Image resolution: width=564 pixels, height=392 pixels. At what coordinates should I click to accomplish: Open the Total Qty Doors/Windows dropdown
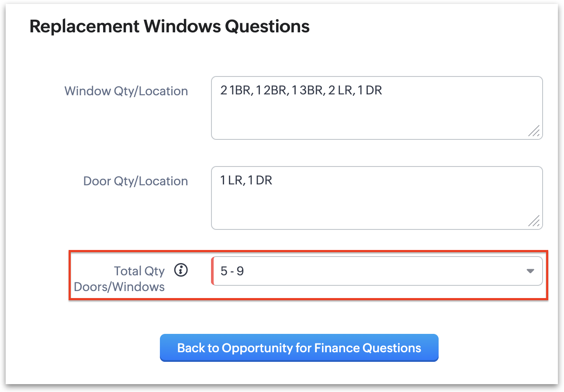pos(377,271)
